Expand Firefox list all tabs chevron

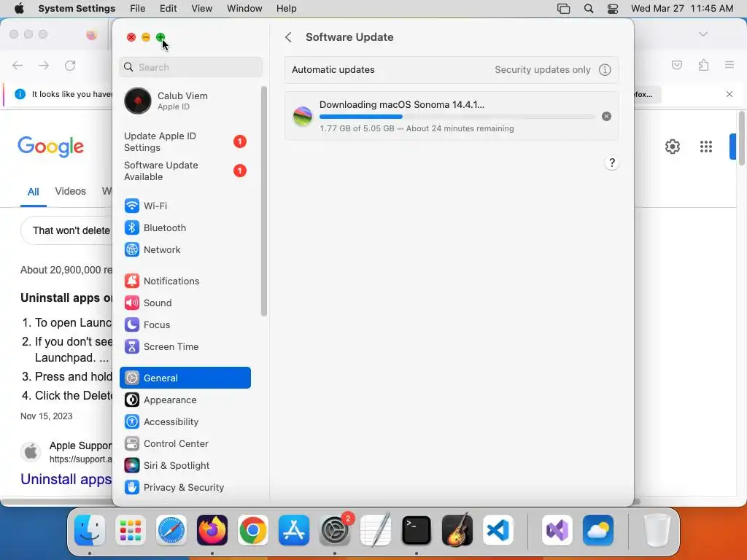tap(703, 34)
